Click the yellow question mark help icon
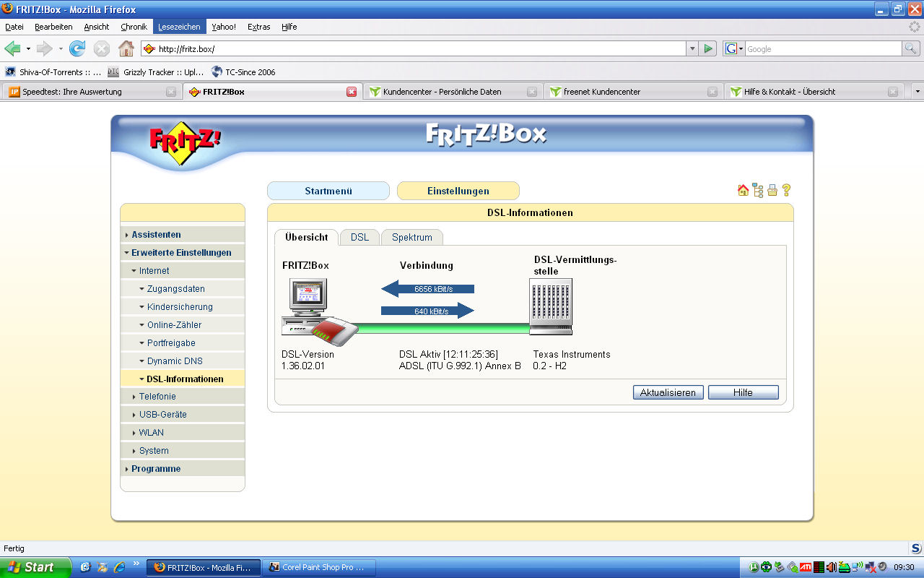This screenshot has height=578, width=924. click(x=786, y=190)
